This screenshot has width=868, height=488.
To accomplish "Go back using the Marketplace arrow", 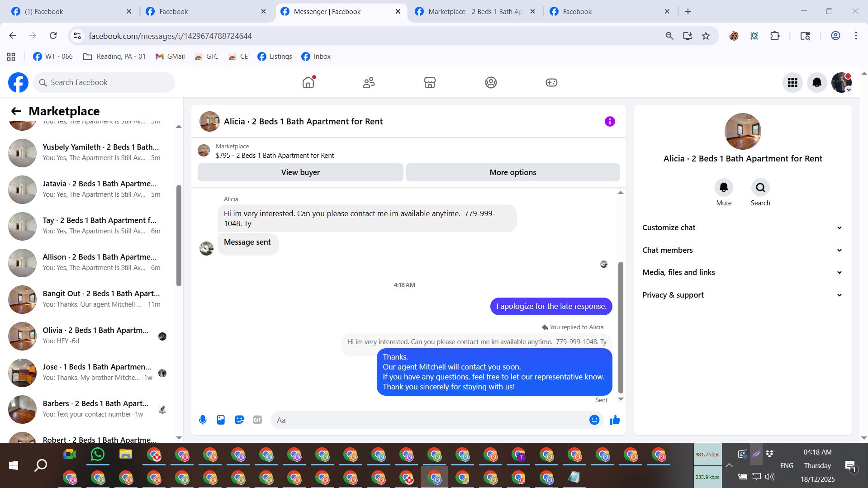I will [16, 111].
